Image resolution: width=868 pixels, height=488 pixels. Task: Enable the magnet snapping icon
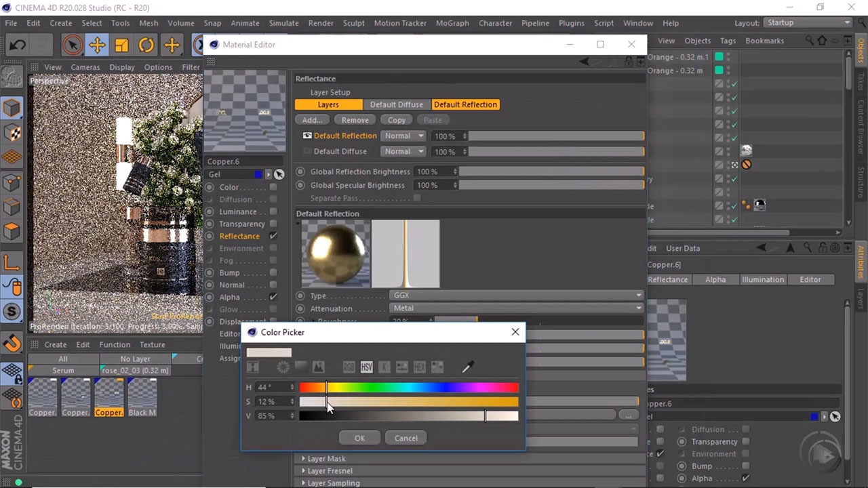tap(12, 344)
